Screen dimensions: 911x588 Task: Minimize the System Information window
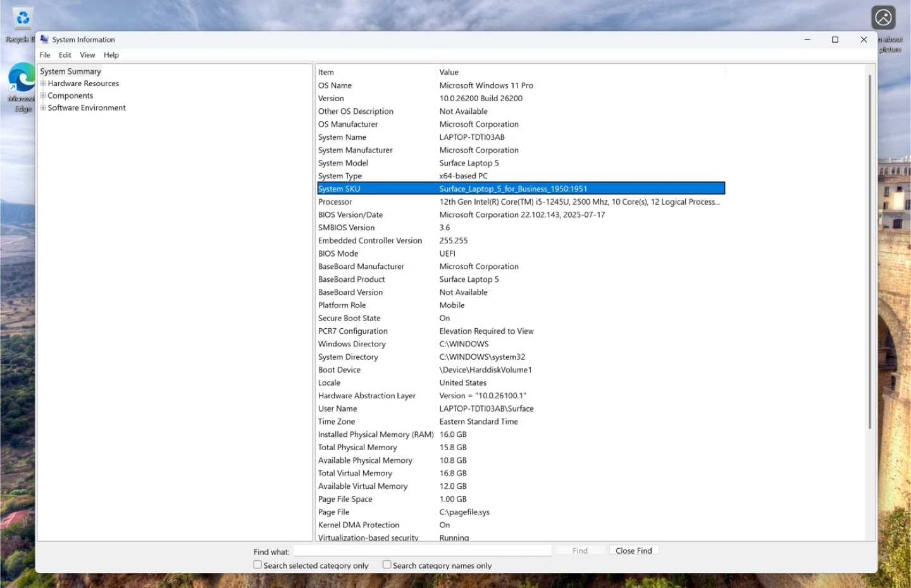click(807, 39)
